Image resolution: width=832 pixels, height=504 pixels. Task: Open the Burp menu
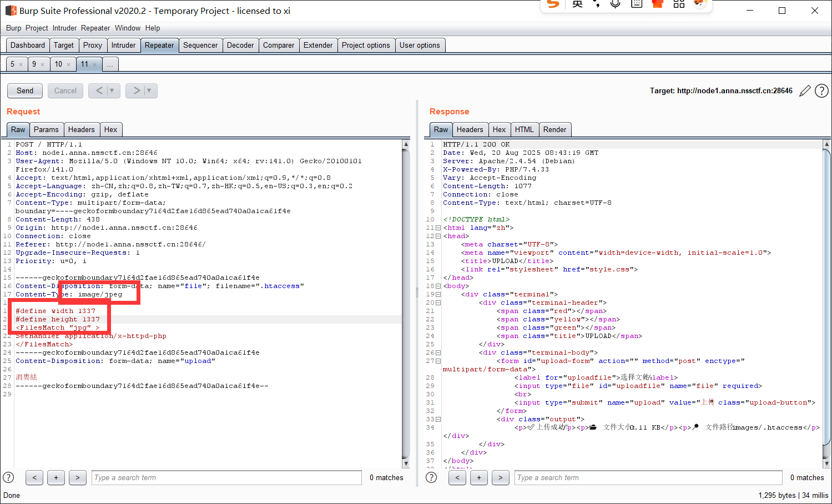[x=14, y=28]
